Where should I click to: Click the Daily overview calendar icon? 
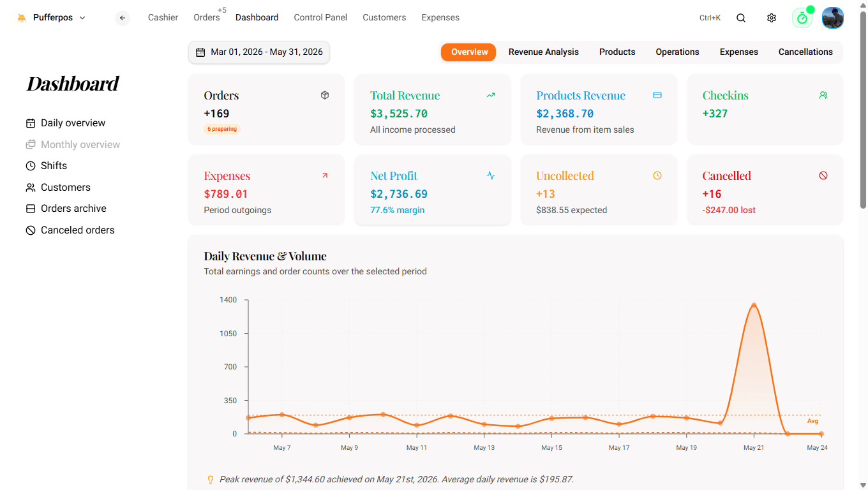point(31,123)
